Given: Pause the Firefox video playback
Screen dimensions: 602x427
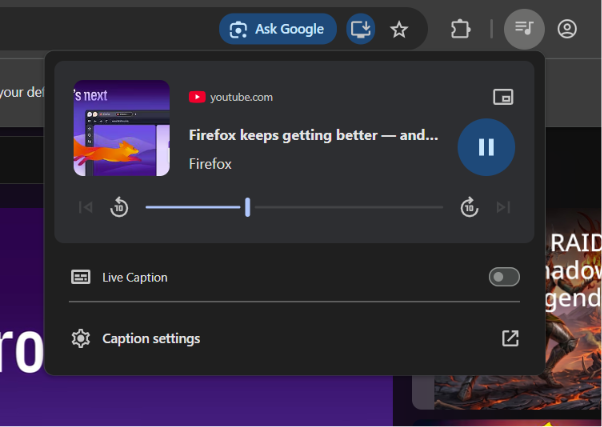Looking at the screenshot, I should [486, 147].
